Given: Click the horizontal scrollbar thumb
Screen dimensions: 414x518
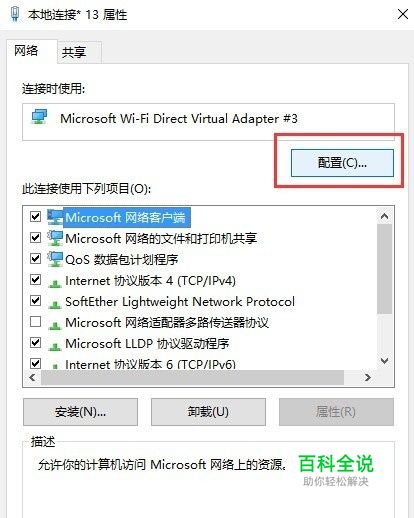Looking at the screenshot, I should tap(192, 377).
